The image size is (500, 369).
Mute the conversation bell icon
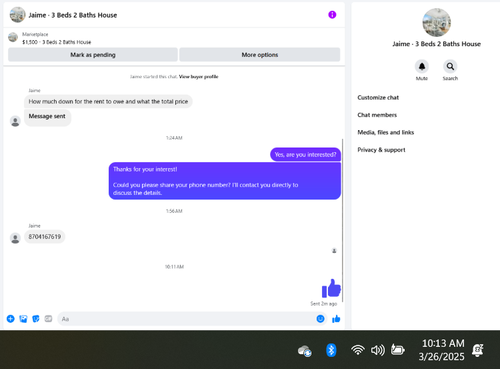pyautogui.click(x=422, y=66)
